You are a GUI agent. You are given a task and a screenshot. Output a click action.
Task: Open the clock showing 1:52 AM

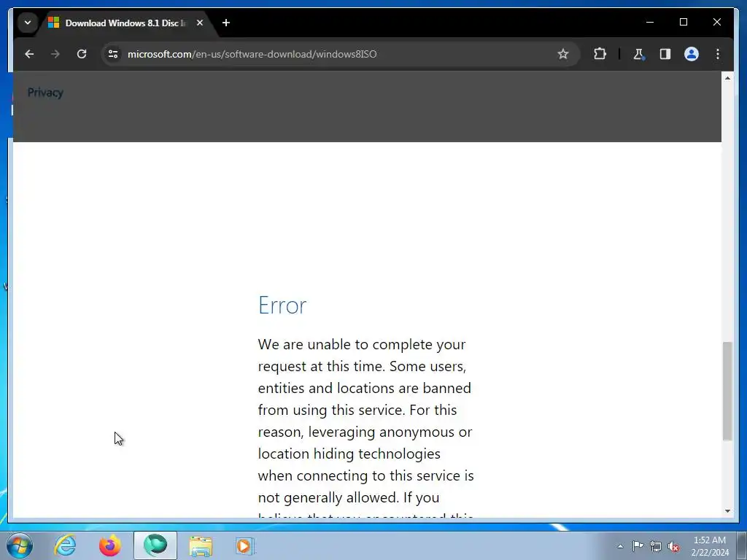710,546
